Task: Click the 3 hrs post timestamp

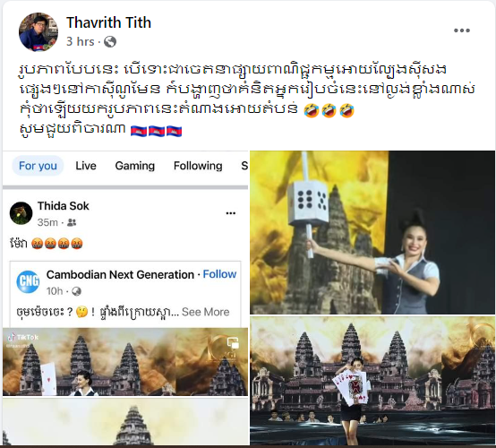Action: [81, 41]
